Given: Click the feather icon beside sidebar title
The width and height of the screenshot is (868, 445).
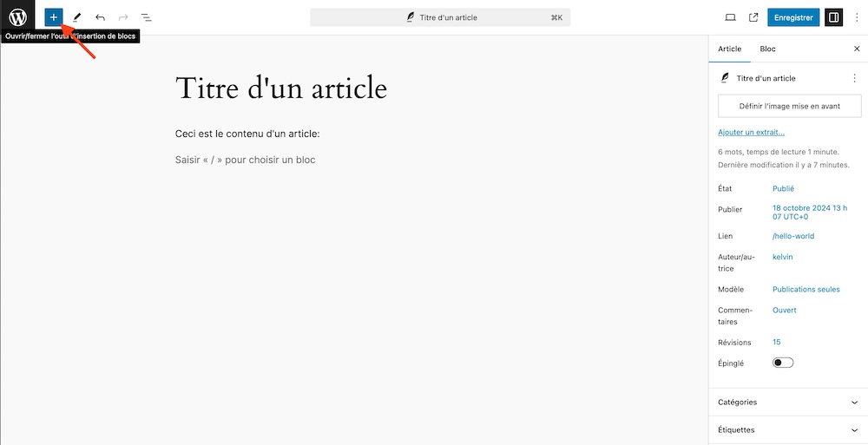Looking at the screenshot, I should tap(725, 78).
